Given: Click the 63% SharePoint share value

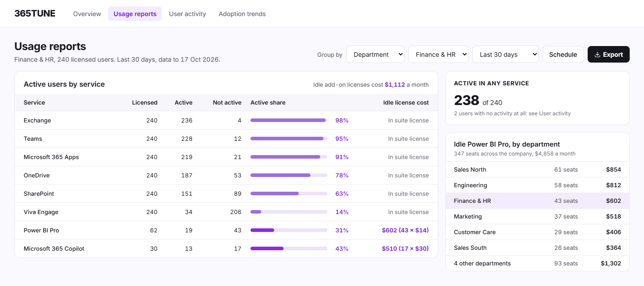Looking at the screenshot, I should [342, 193].
